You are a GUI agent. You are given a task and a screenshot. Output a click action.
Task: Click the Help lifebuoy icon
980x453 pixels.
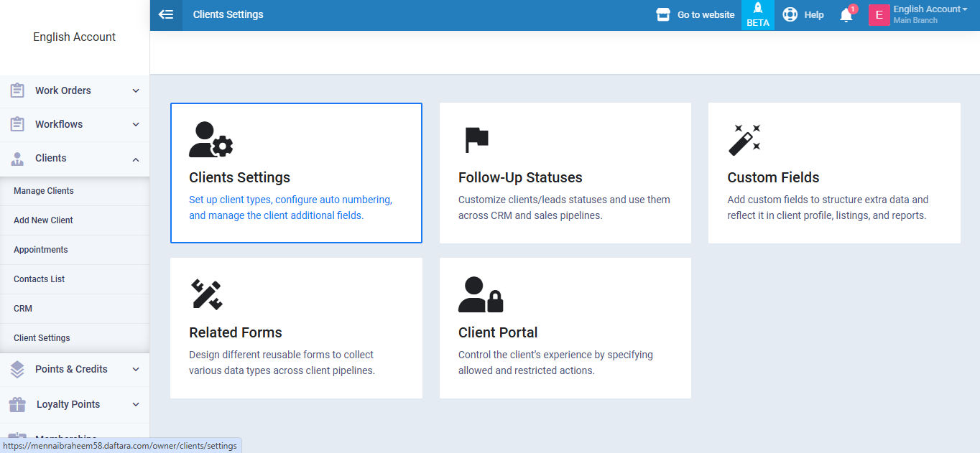[790, 14]
